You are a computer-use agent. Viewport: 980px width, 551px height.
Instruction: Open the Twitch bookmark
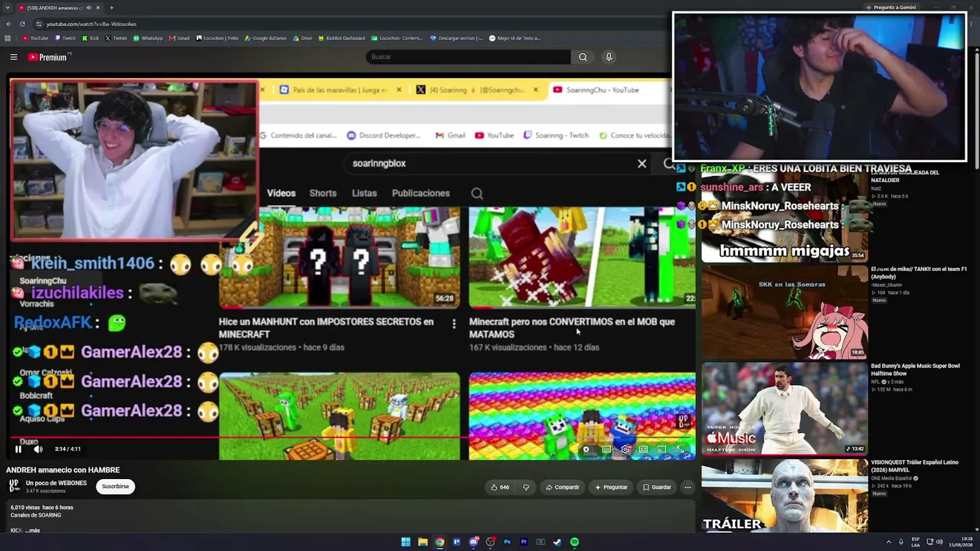(66, 38)
